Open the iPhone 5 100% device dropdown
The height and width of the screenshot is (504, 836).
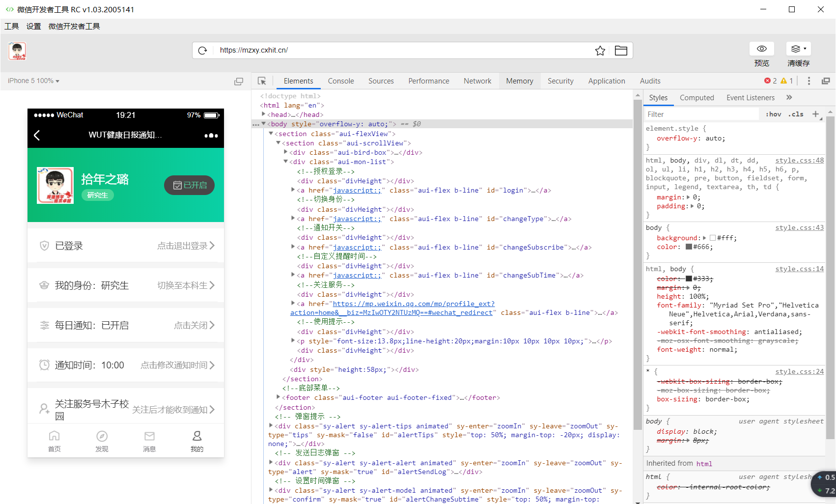coord(33,81)
